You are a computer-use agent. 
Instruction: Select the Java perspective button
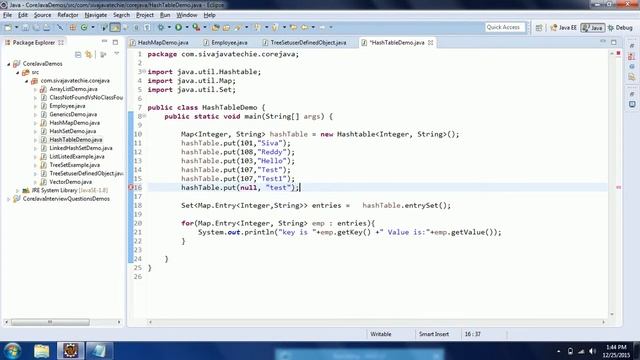(x=593, y=27)
